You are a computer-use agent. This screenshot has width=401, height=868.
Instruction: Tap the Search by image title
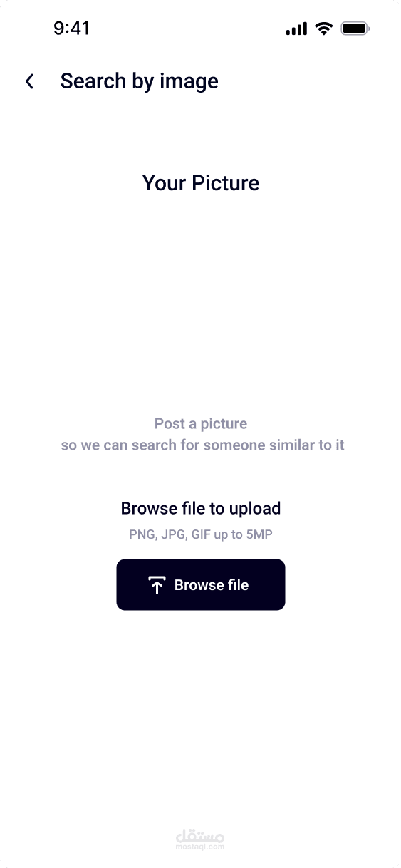(x=139, y=81)
